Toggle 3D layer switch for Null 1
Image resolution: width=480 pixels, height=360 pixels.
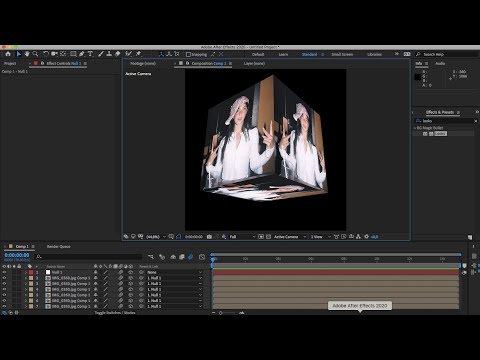pyautogui.click(x=131, y=272)
